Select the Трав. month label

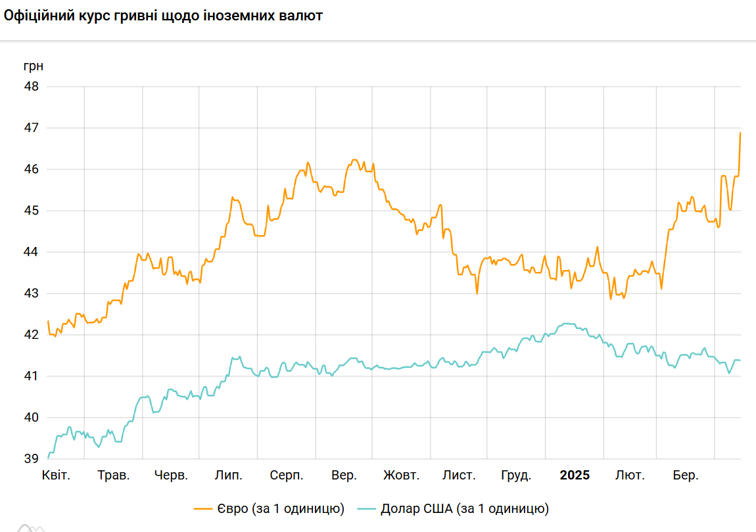point(114,476)
